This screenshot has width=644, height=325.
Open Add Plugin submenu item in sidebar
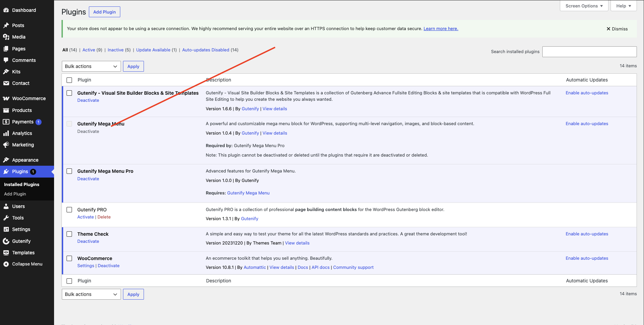(15, 194)
